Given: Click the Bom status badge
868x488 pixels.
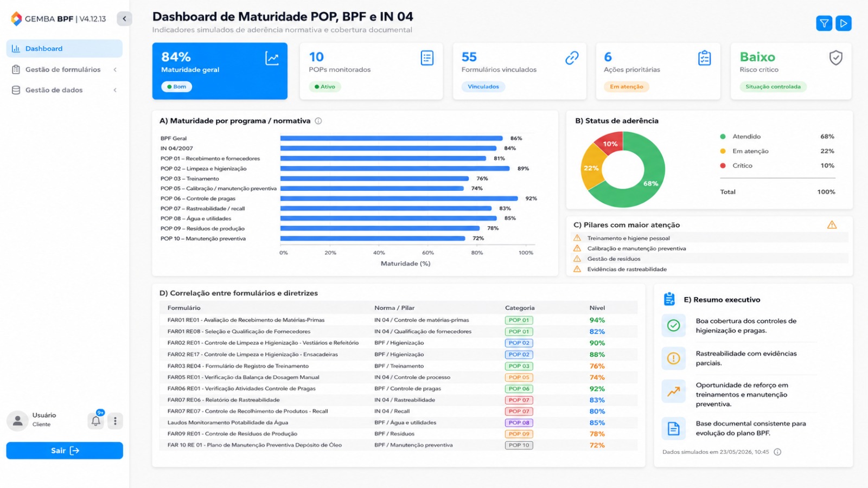Looking at the screenshot, I should pos(176,87).
